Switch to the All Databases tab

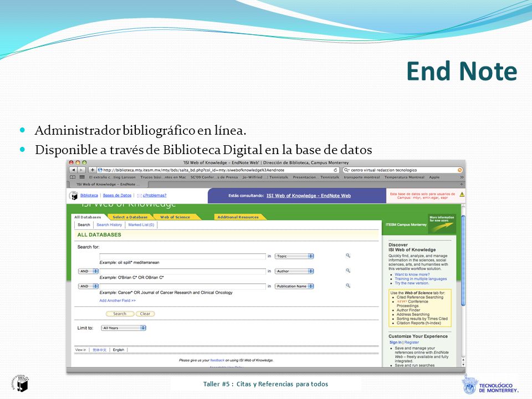88,217
